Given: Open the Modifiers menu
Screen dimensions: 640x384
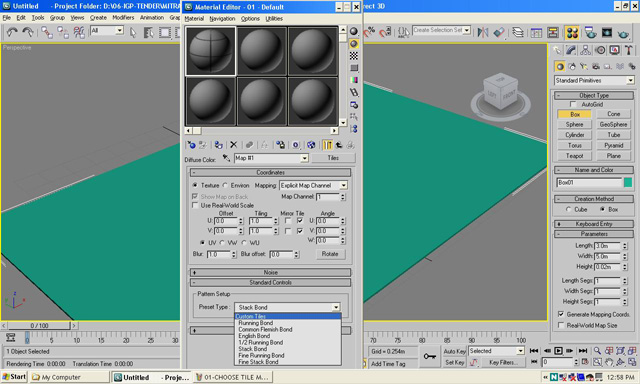Looking at the screenshot, I should (x=123, y=18).
